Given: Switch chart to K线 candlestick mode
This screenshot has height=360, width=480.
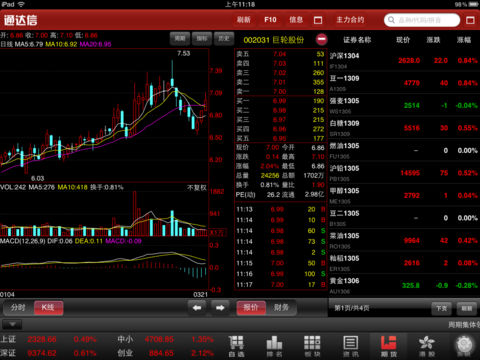Looking at the screenshot, I should tap(48, 307).
